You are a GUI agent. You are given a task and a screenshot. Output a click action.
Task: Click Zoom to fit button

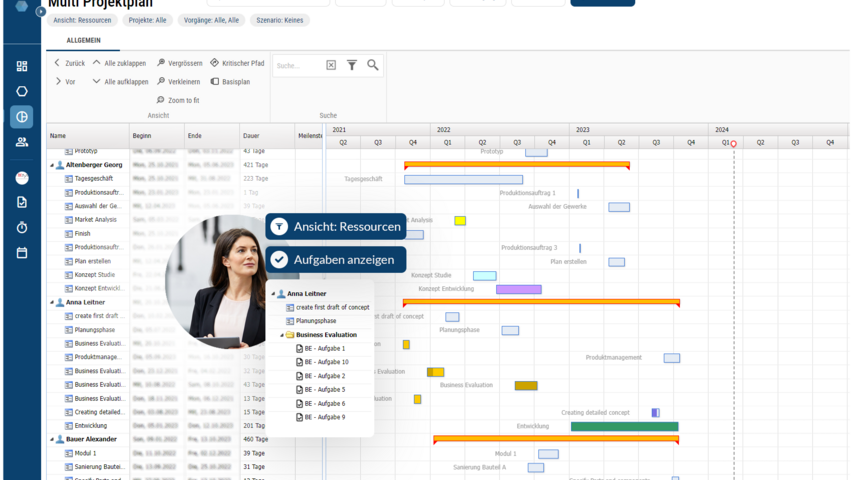[177, 100]
